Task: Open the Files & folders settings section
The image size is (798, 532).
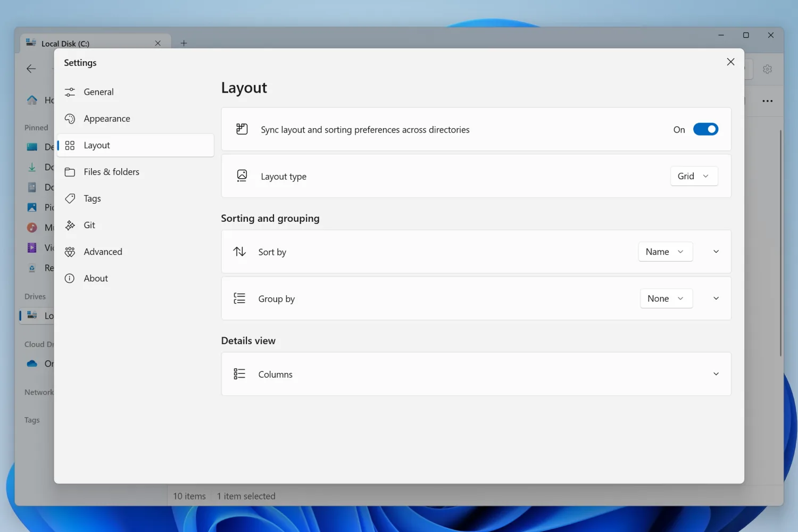Action: [111, 171]
